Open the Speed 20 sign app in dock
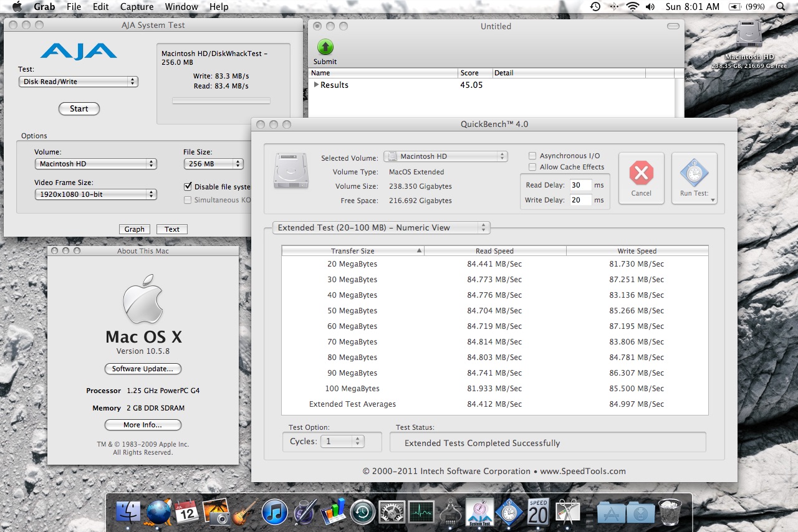Image resolution: width=798 pixels, height=532 pixels. 538,512
